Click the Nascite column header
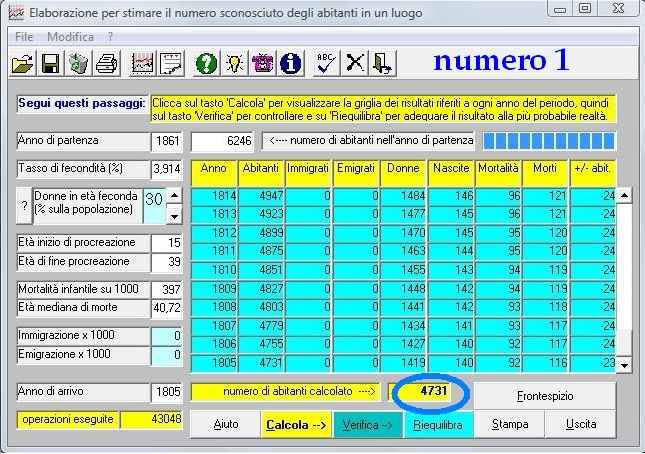645x454 pixels. click(451, 173)
